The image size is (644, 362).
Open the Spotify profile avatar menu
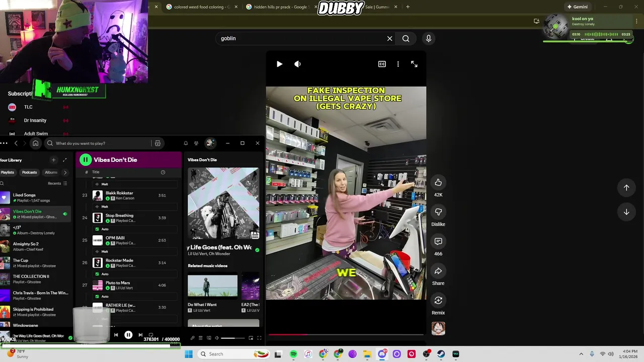210,143
